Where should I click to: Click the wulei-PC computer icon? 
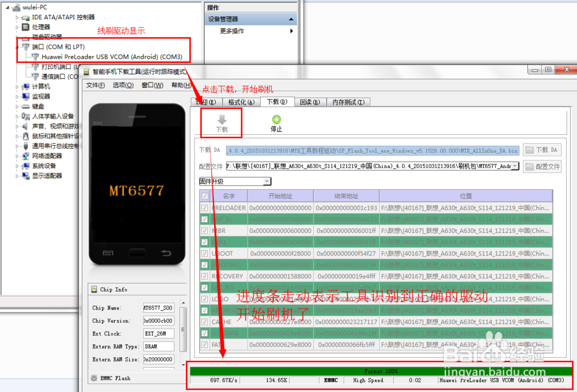point(16,7)
